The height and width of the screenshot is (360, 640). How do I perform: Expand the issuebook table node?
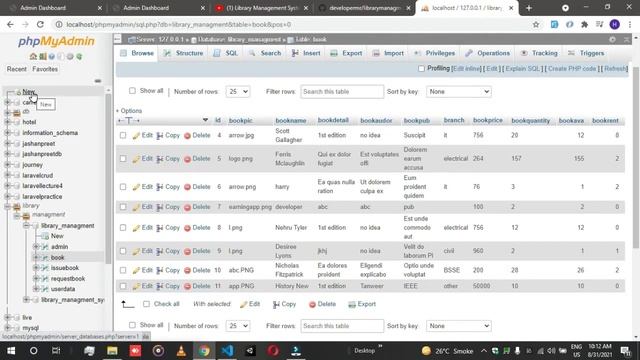click(x=36, y=268)
